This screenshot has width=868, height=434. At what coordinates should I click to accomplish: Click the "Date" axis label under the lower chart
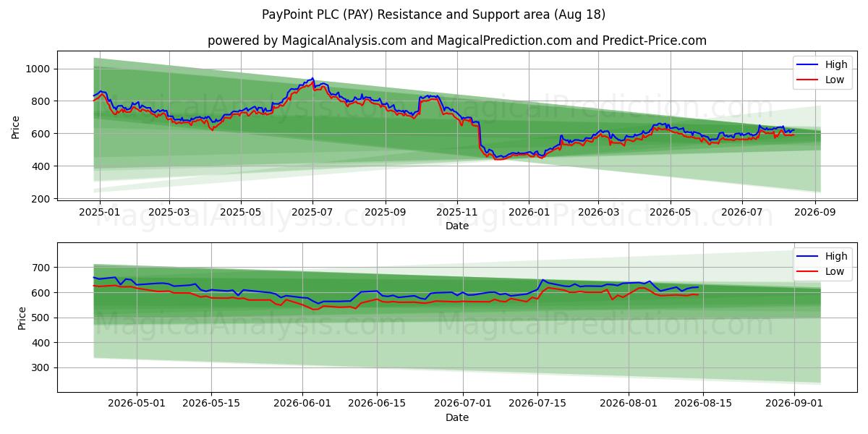tap(457, 418)
